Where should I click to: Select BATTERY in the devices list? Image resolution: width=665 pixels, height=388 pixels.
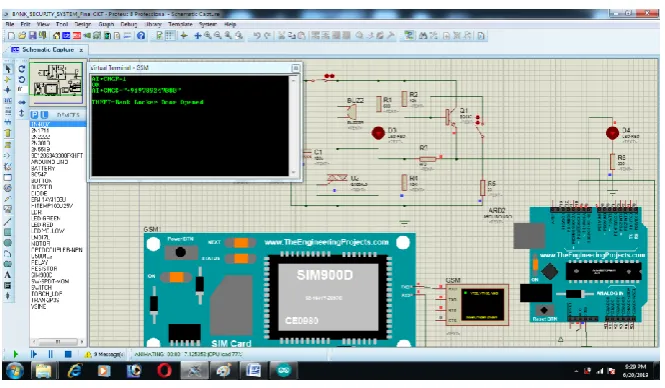coord(43,168)
